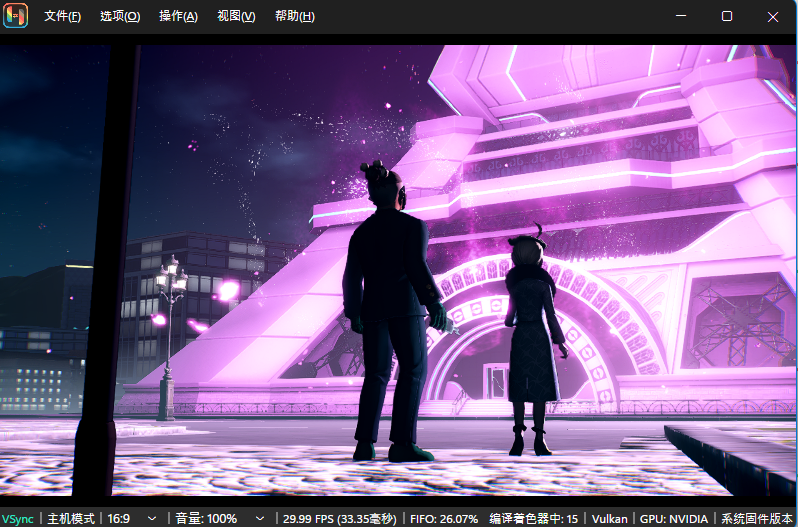Toggle 主机模式 docked mode
Viewport: 798px width, 527px height.
(x=71, y=518)
